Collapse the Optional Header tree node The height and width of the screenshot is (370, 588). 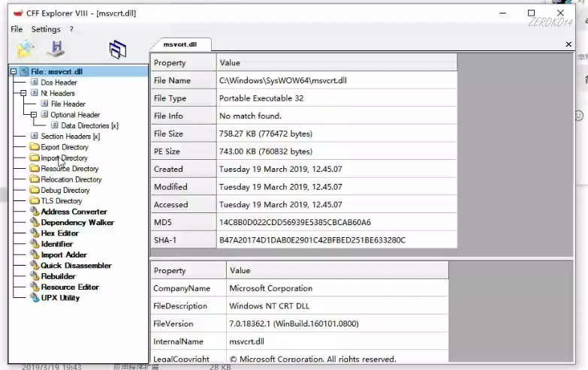[x=34, y=115]
